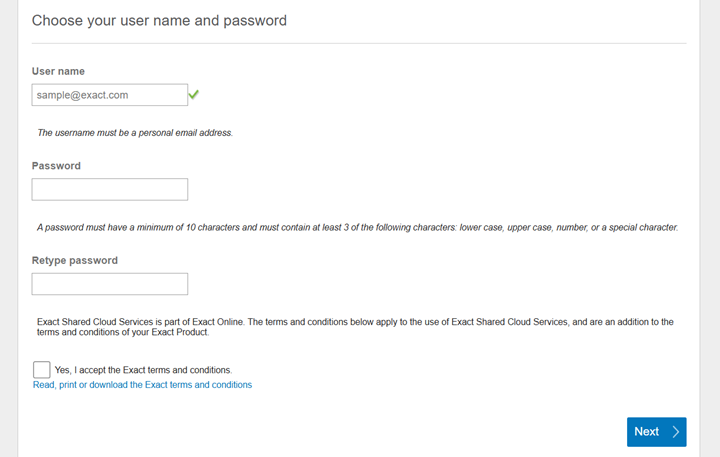Click the 'Choose your user name and password' heading
This screenshot has width=720, height=457.
(159, 20)
